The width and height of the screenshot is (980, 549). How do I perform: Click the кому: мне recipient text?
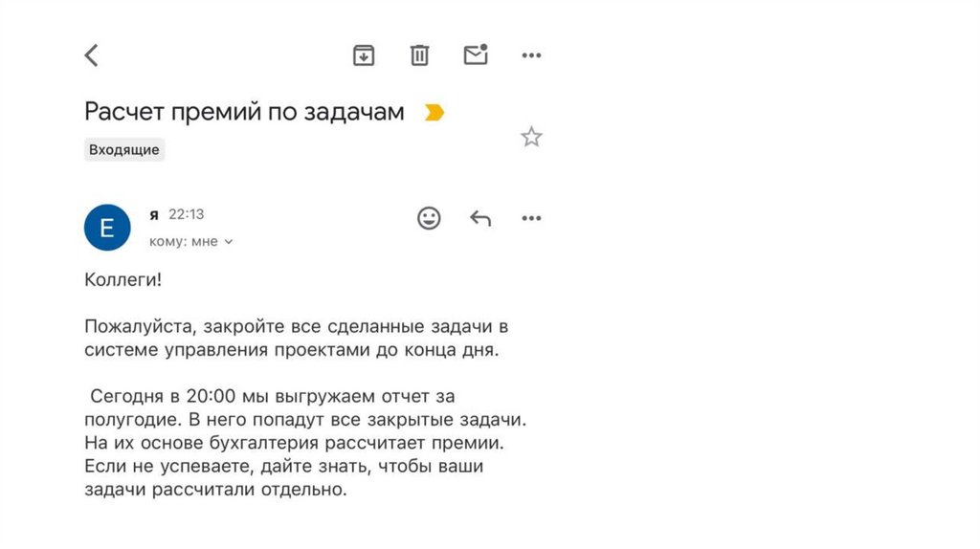[x=184, y=242]
